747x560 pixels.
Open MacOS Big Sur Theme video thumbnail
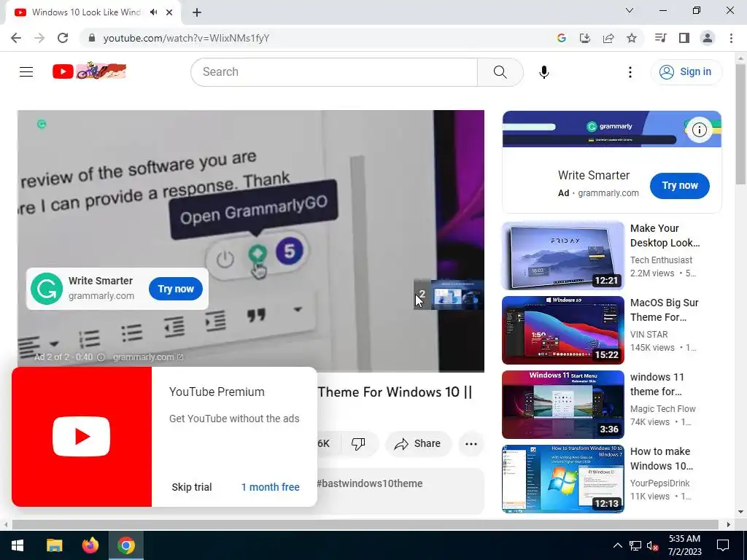click(562, 330)
